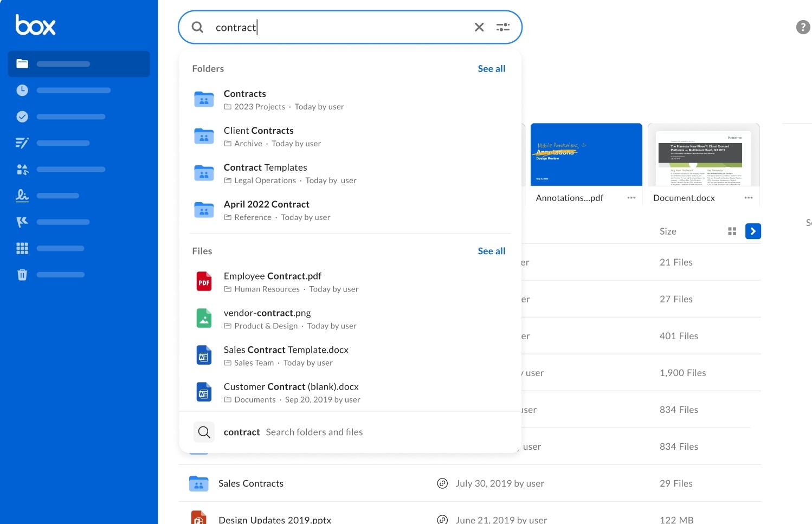Open the Help question mark icon

click(x=803, y=27)
